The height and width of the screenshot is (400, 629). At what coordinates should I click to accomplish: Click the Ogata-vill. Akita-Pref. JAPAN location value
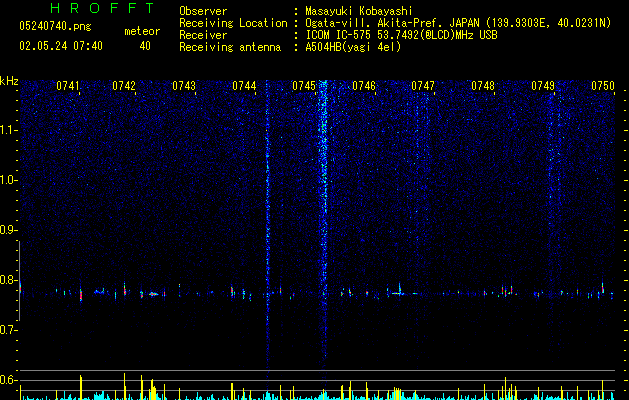tap(458, 23)
